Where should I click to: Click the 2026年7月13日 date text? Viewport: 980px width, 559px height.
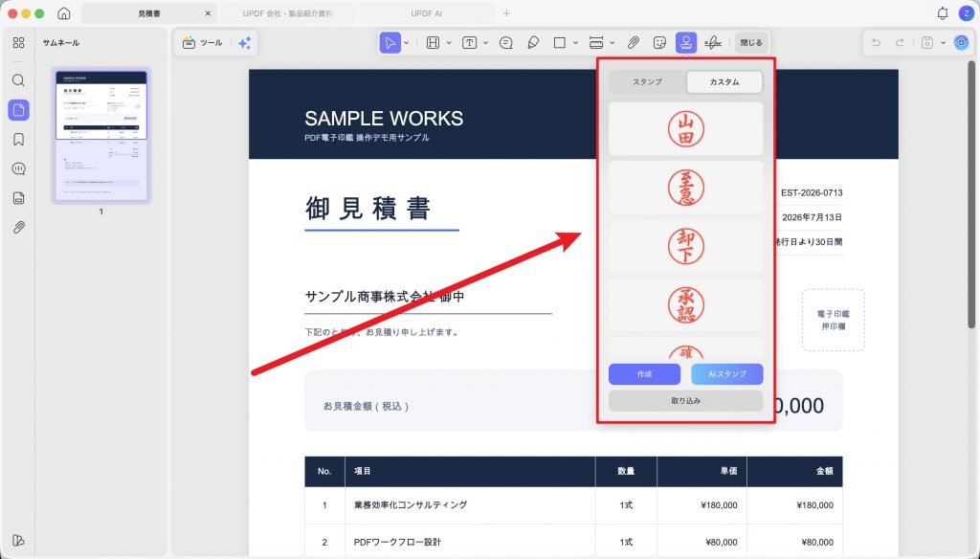point(812,217)
